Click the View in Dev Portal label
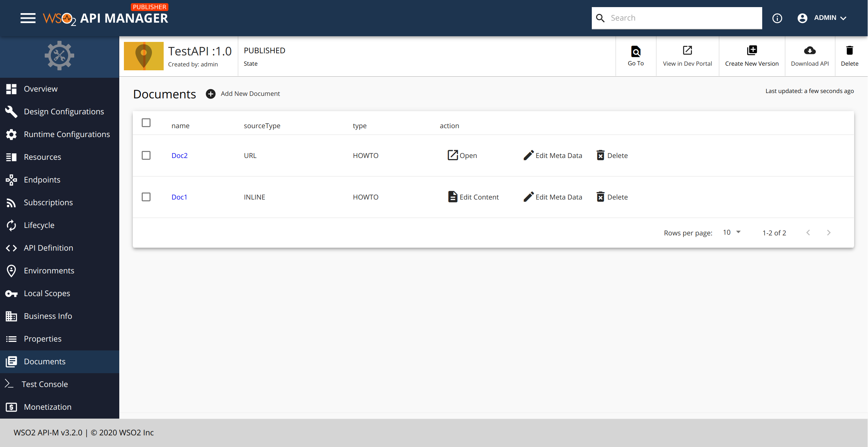Screen dimensions: 868x447 tap(688, 64)
